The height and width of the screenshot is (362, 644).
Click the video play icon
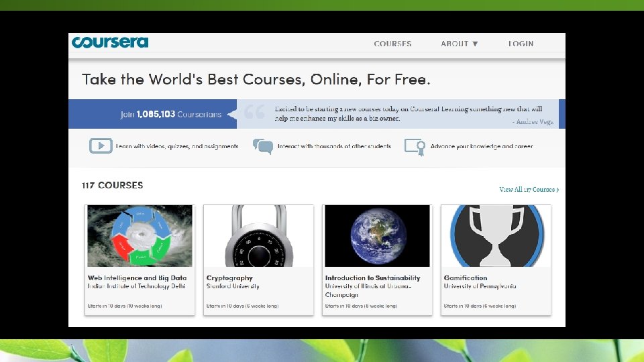tap(101, 145)
